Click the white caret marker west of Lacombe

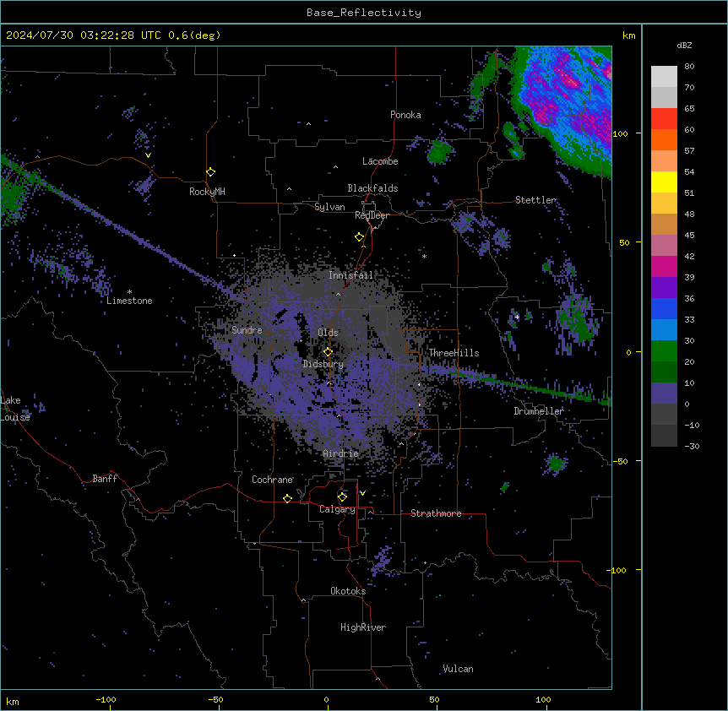pyautogui.click(x=335, y=167)
